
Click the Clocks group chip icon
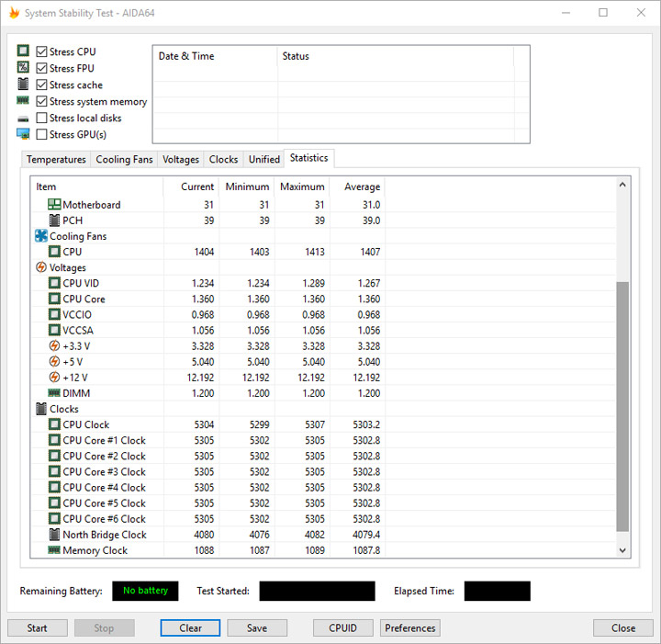41,409
